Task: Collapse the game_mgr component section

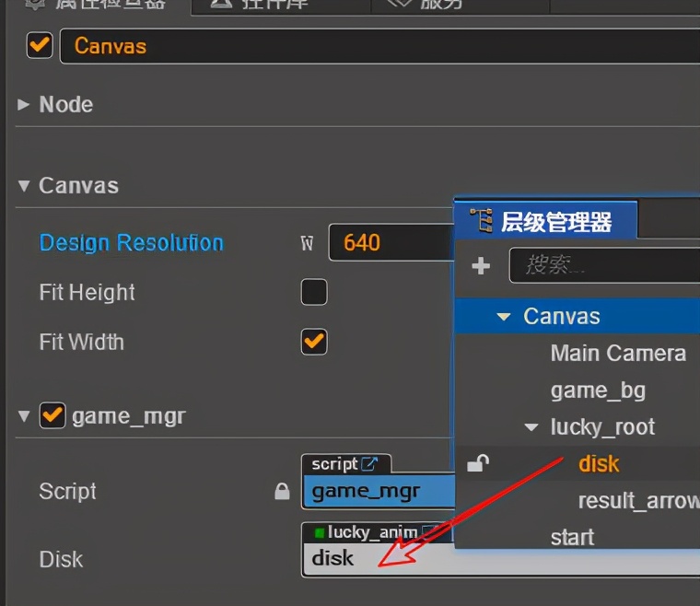Action: pos(24,416)
